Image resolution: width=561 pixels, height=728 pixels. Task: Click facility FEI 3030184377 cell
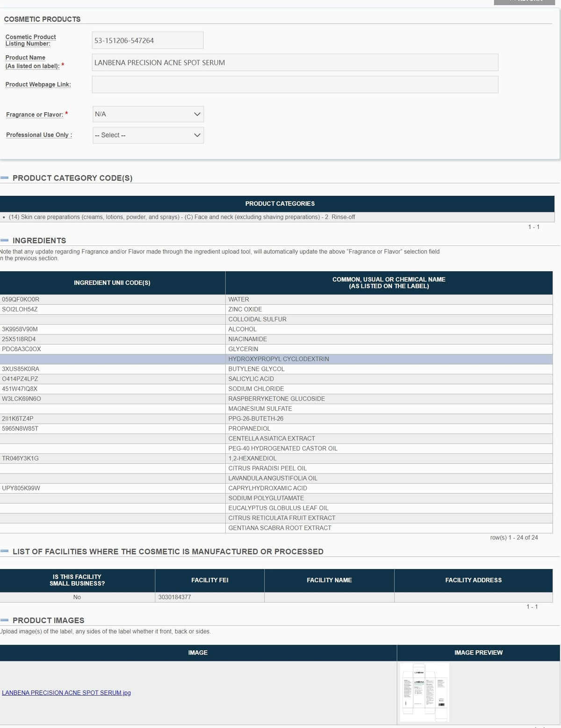pos(210,597)
